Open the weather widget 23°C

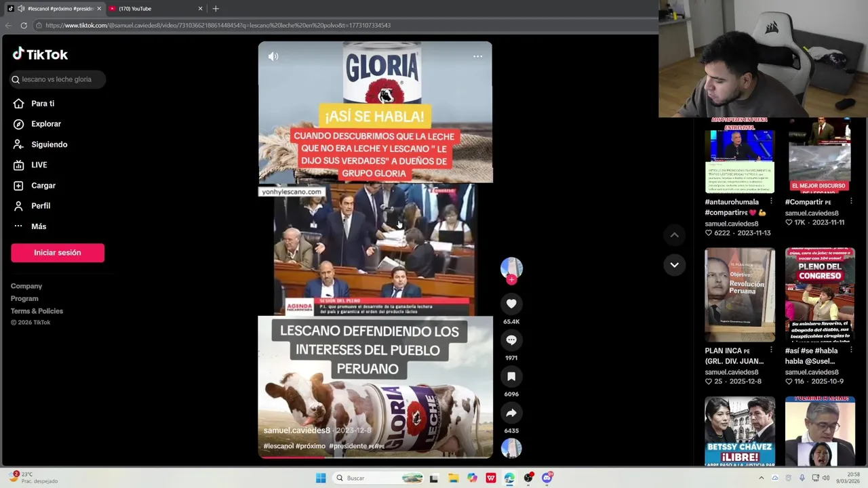(x=34, y=478)
